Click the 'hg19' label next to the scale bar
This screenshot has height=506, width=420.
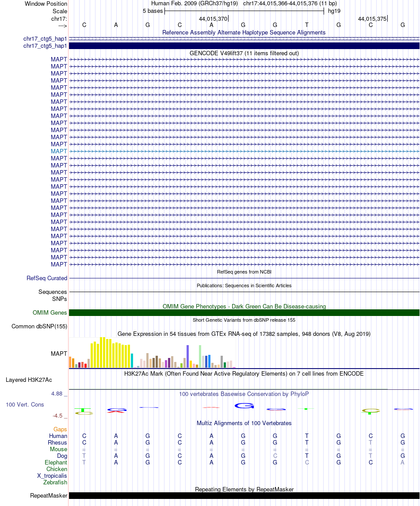tap(334, 11)
